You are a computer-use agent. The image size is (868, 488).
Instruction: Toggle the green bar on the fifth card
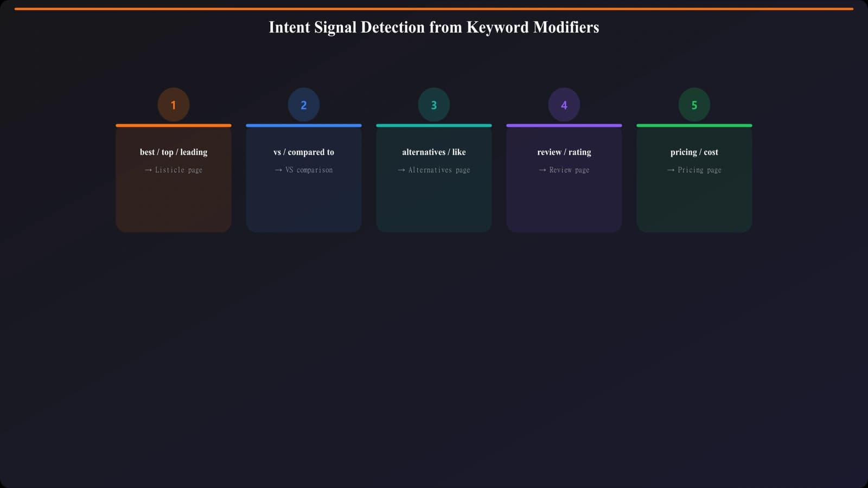pyautogui.click(x=694, y=125)
